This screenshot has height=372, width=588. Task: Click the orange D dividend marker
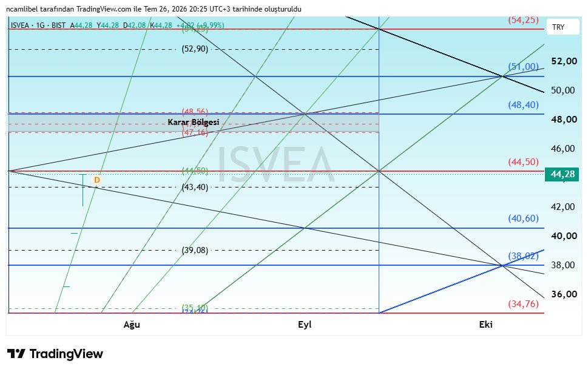point(96,180)
